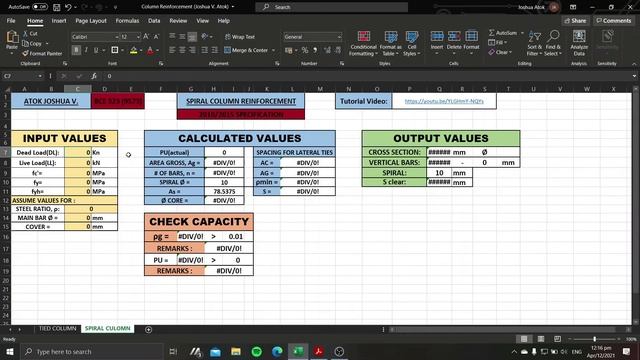The height and width of the screenshot is (360, 640).
Task: Open the tutorial video YouTube link
Action: [444, 101]
